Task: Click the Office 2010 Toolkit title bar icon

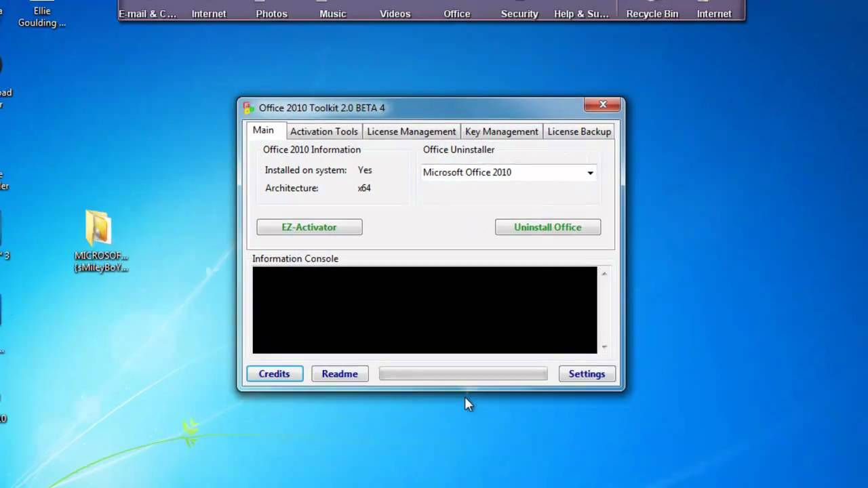Action: point(249,108)
